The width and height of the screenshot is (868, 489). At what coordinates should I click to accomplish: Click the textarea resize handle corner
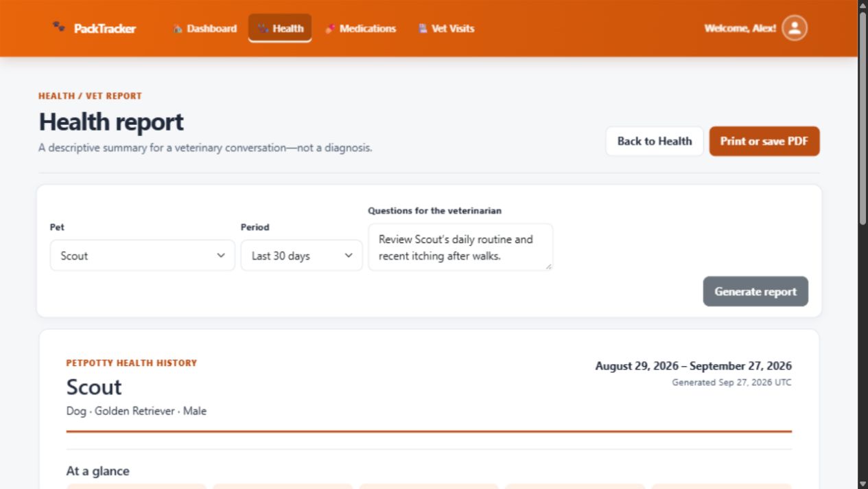coord(548,266)
